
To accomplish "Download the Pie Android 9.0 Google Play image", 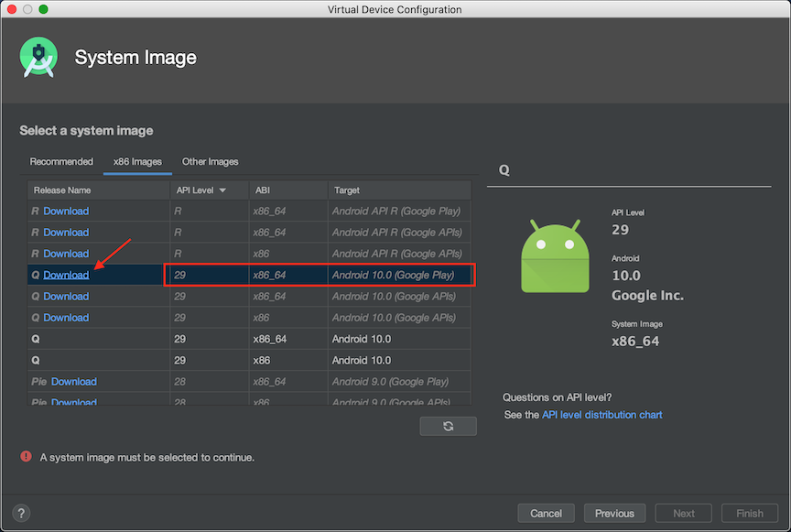I will (x=73, y=382).
